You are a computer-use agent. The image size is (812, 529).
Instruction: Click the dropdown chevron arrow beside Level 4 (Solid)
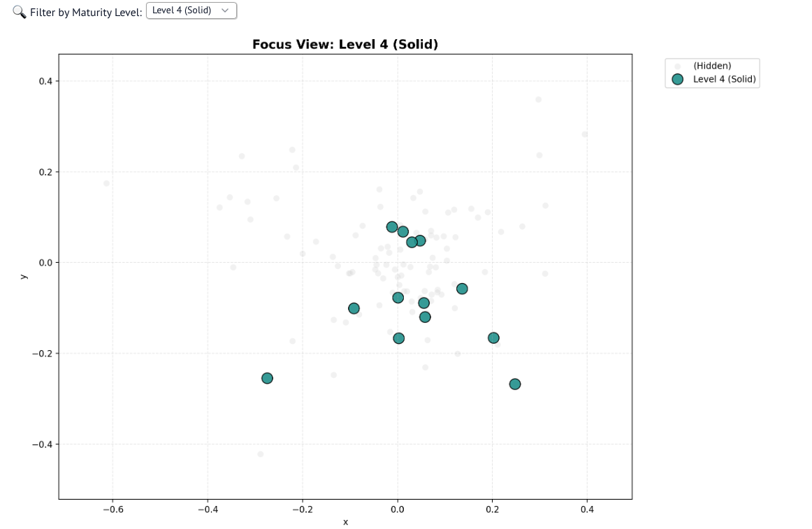(x=225, y=10)
